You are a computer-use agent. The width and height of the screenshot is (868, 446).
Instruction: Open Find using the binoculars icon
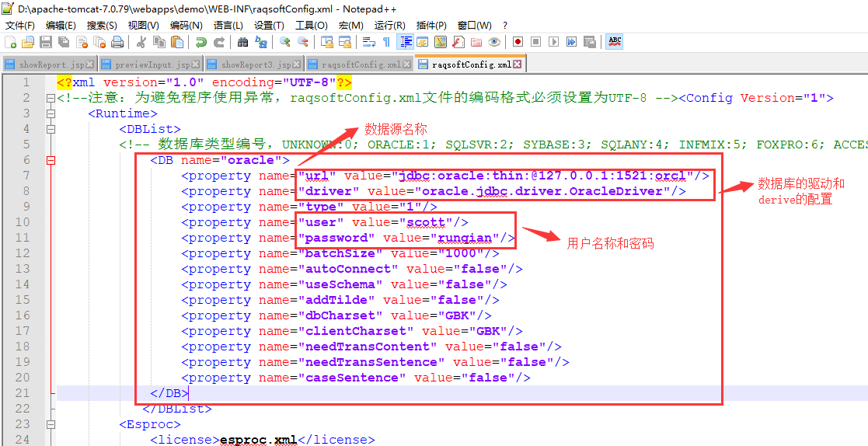click(242, 41)
